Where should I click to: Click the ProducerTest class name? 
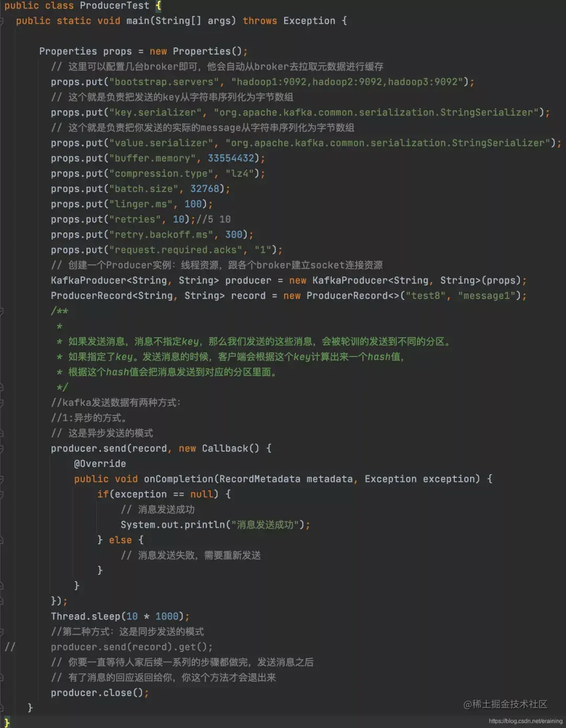[x=114, y=6]
